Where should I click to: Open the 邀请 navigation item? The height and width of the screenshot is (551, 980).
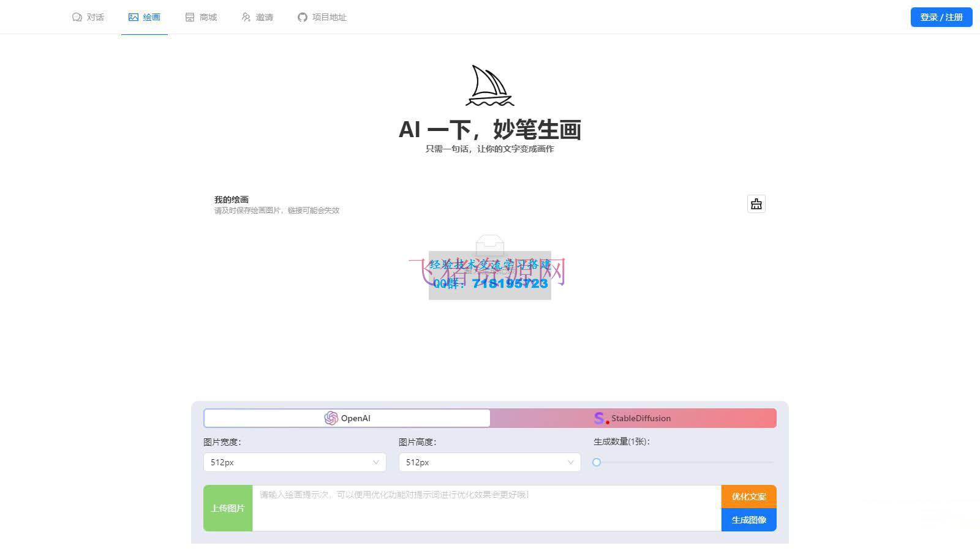pyautogui.click(x=257, y=17)
